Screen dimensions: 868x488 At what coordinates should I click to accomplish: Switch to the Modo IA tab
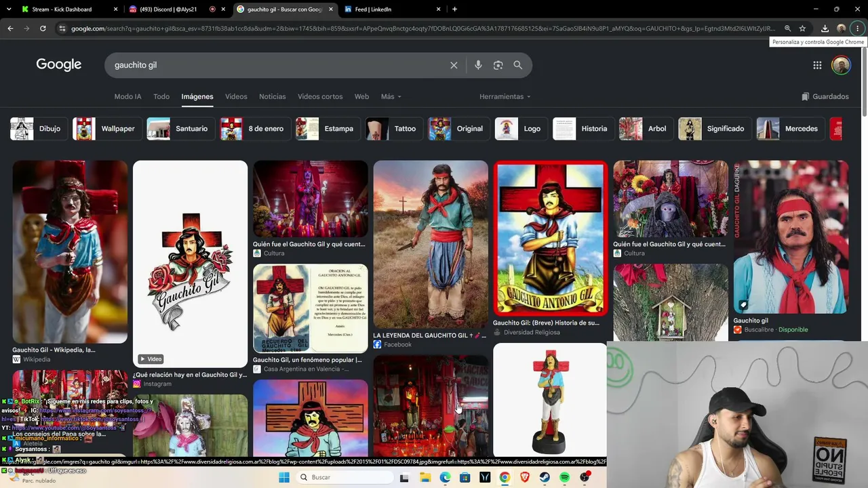tap(127, 96)
